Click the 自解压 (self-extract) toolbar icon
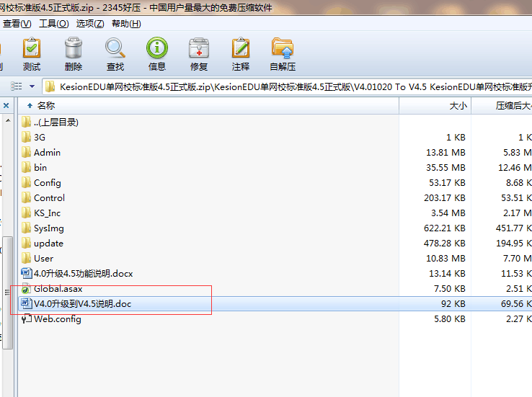532x397 pixels. pyautogui.click(x=283, y=55)
